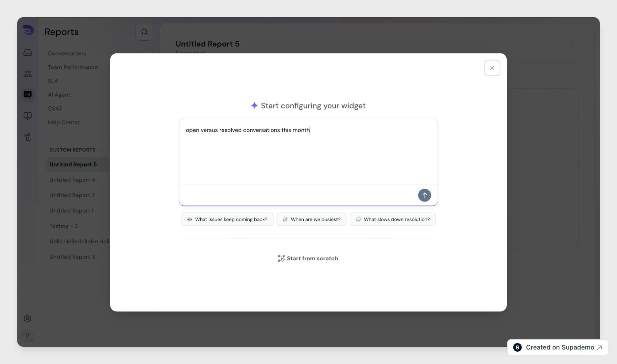617x364 pixels.
Task: Select Untitled Report 4 in custom reports
Action: [72, 180]
